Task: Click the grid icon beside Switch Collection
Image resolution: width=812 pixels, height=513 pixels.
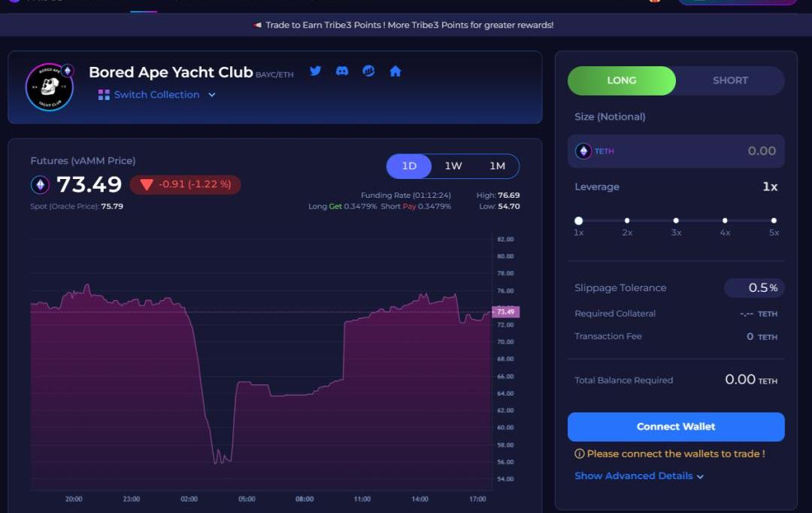Action: point(104,95)
